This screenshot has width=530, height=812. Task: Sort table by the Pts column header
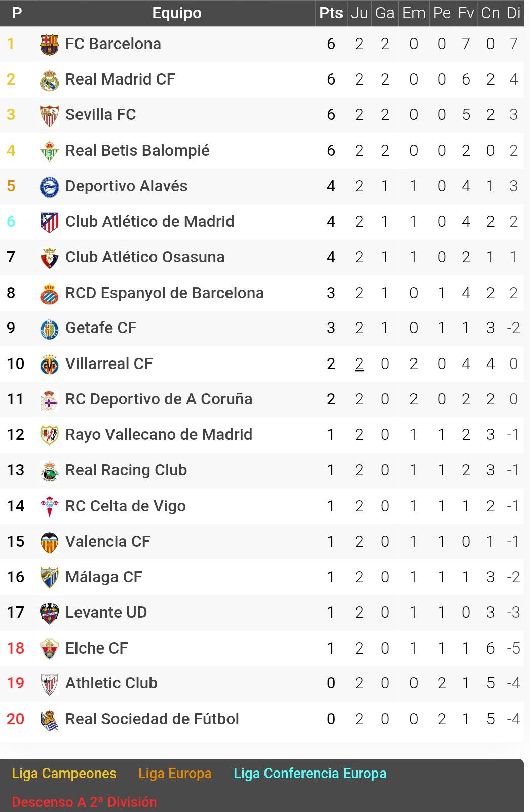point(331,13)
